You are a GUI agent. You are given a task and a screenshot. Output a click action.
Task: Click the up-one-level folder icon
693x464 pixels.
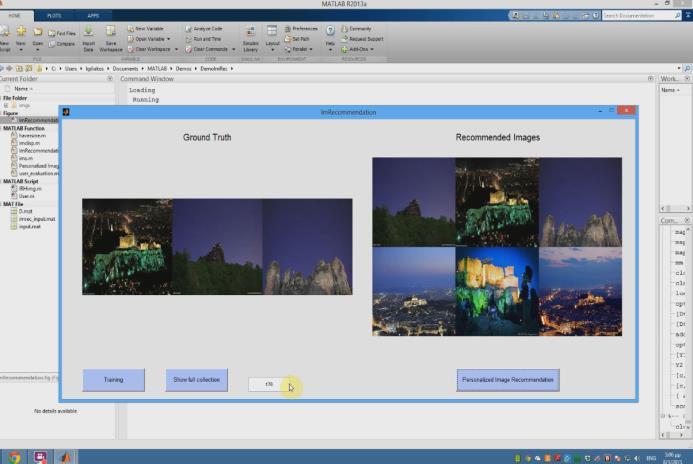point(19,68)
